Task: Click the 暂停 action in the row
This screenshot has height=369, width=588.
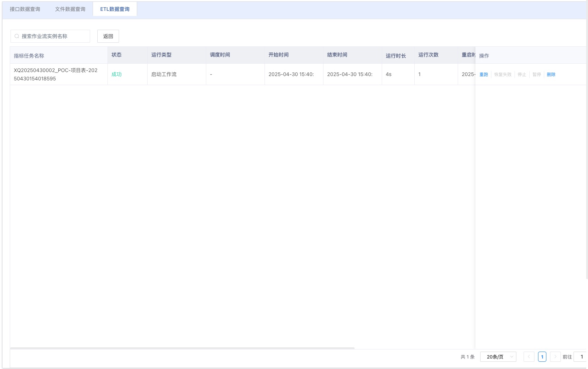Action: click(537, 75)
